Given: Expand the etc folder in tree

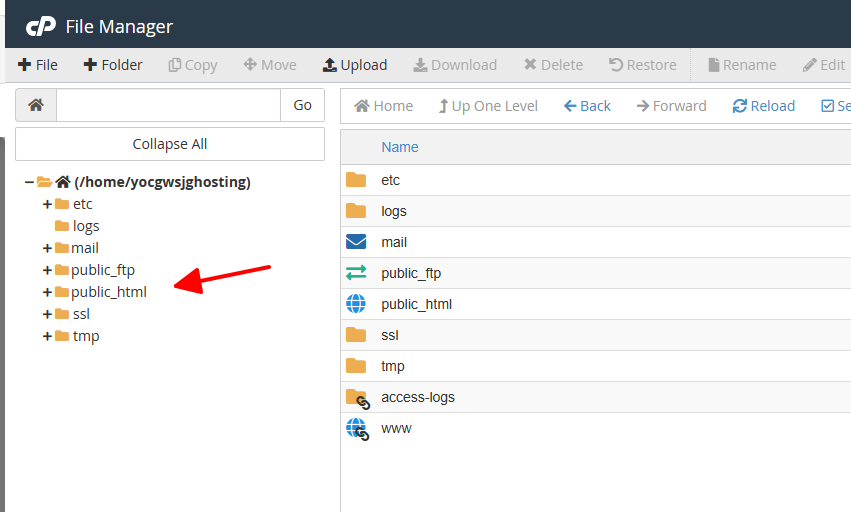Looking at the screenshot, I should click(47, 204).
